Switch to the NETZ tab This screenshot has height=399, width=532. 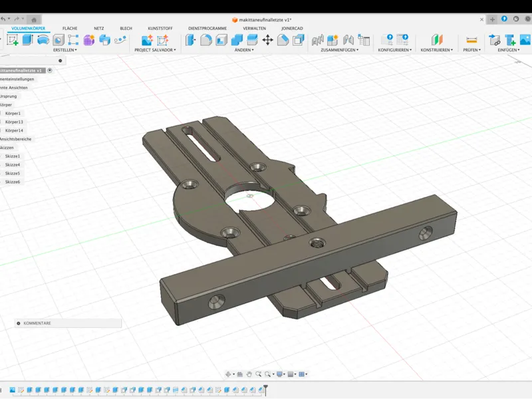[98, 29]
